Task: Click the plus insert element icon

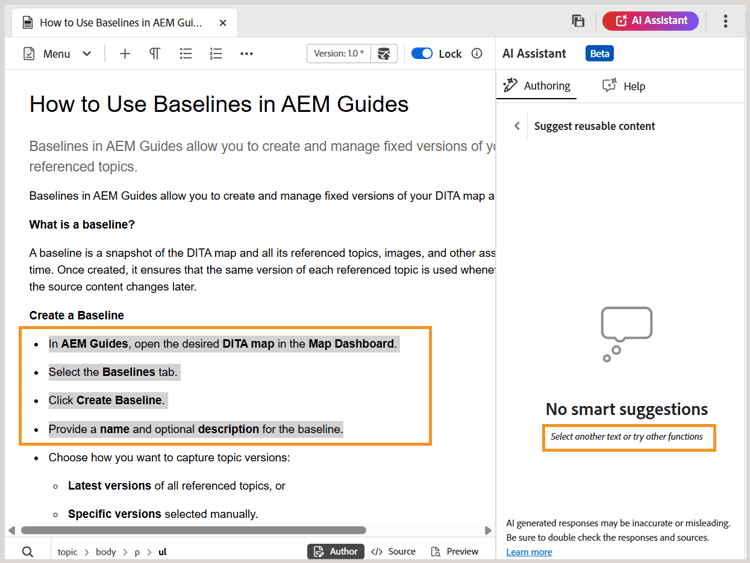Action: click(x=125, y=54)
